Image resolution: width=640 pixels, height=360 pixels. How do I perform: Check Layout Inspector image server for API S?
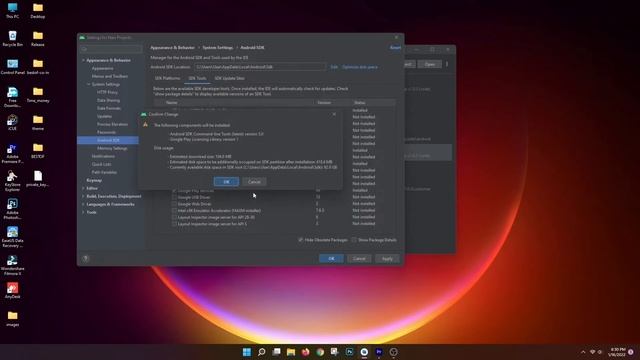(174, 224)
